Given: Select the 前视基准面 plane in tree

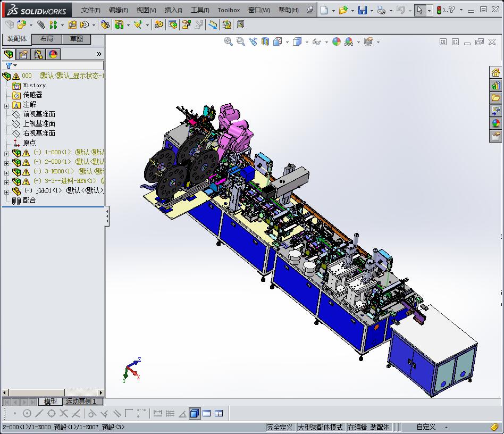Looking at the screenshot, I should point(39,114).
